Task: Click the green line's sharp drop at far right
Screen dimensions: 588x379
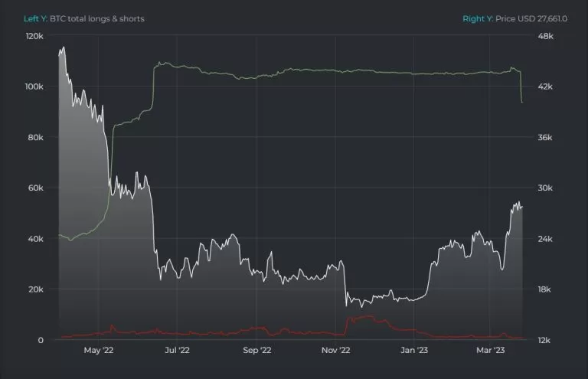Action: [521, 88]
